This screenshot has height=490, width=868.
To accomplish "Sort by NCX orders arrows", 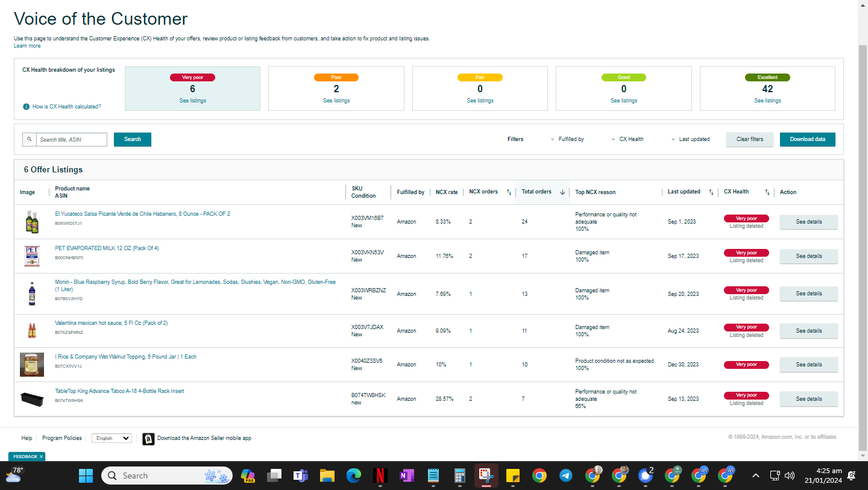I will click(509, 192).
